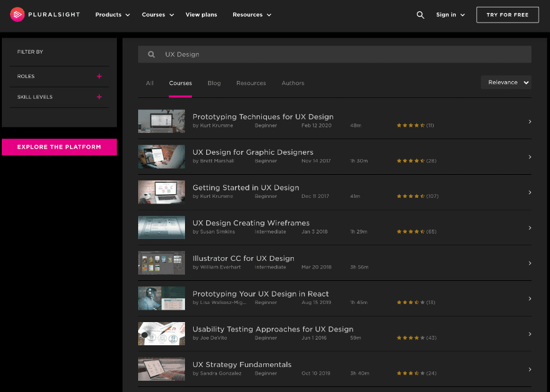Expand the SKILL LEVELS filter section
Screen dimensions: 550x392
click(99, 97)
